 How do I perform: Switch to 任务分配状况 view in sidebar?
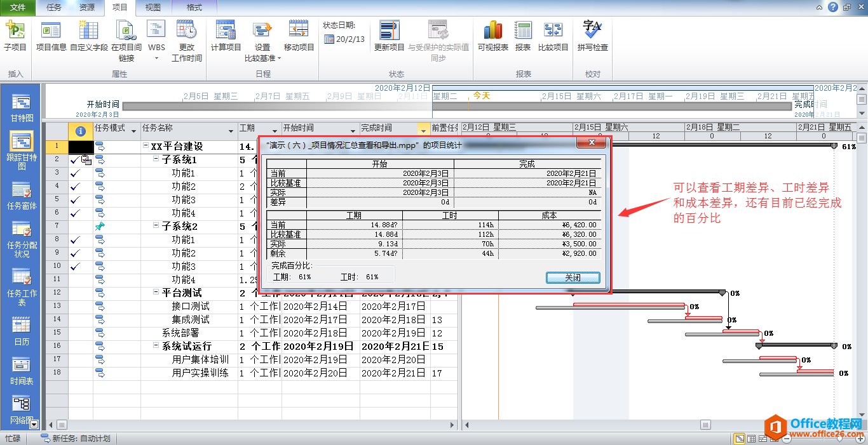tap(22, 239)
